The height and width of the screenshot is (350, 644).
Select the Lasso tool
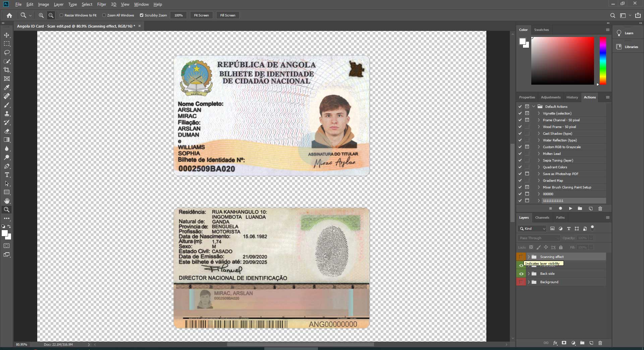pyautogui.click(x=7, y=52)
